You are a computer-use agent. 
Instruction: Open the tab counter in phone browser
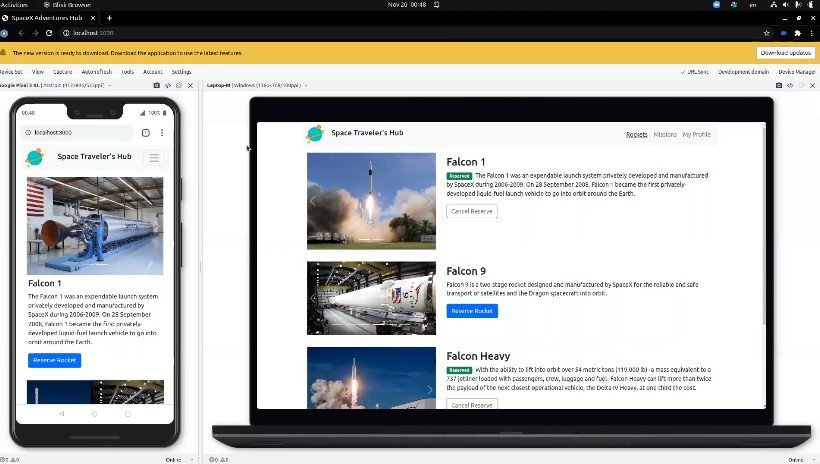[146, 133]
